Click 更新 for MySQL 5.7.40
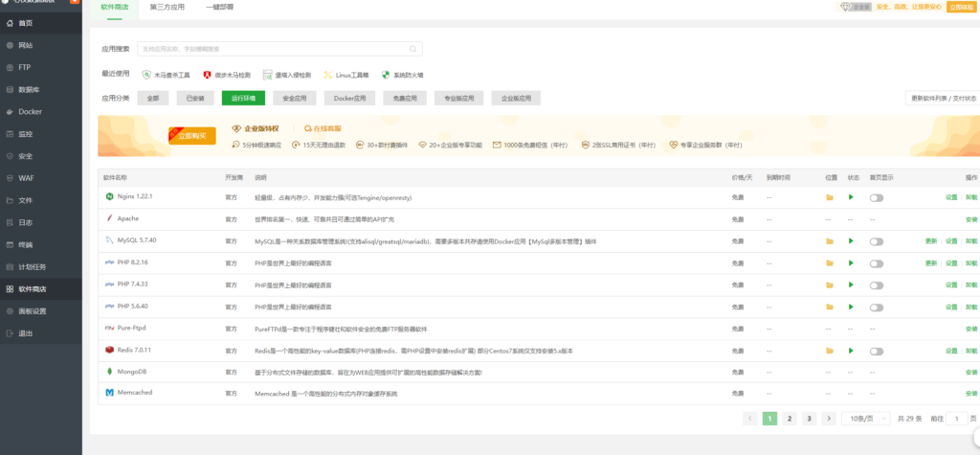The width and height of the screenshot is (980, 455). [931, 241]
